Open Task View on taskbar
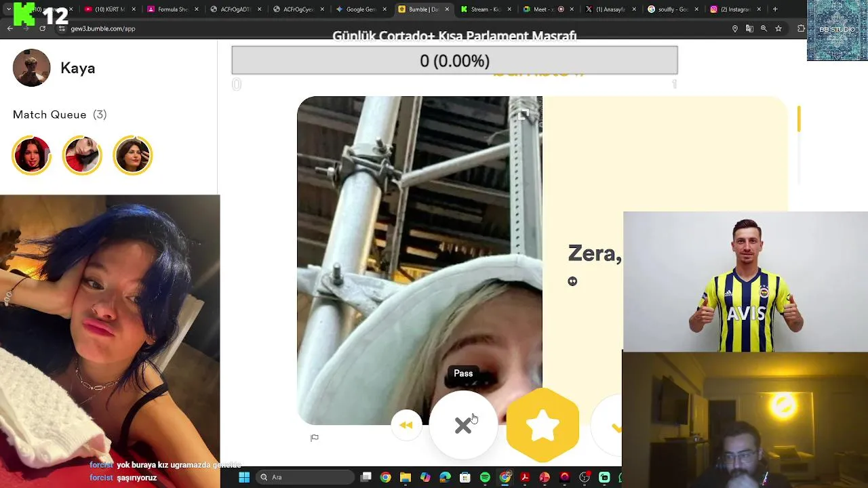The width and height of the screenshot is (868, 488). click(x=366, y=477)
